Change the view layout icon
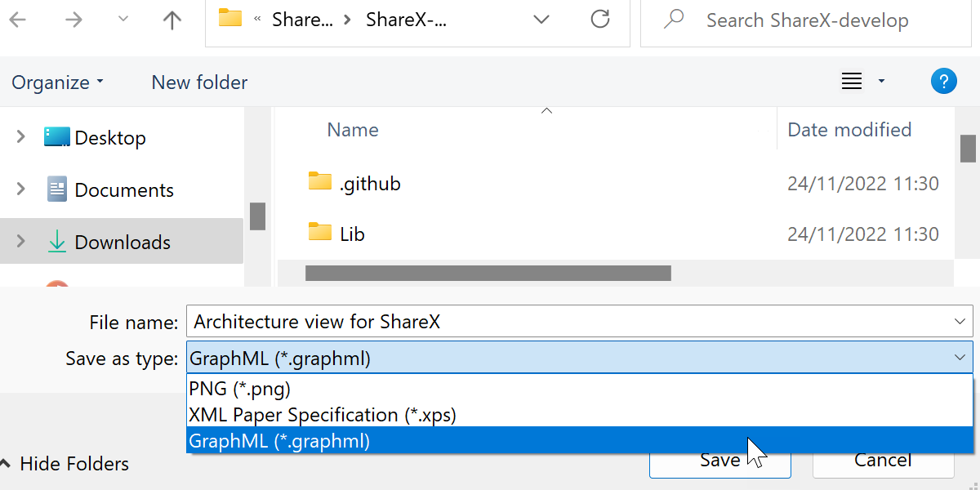The image size is (980, 490). [852, 82]
